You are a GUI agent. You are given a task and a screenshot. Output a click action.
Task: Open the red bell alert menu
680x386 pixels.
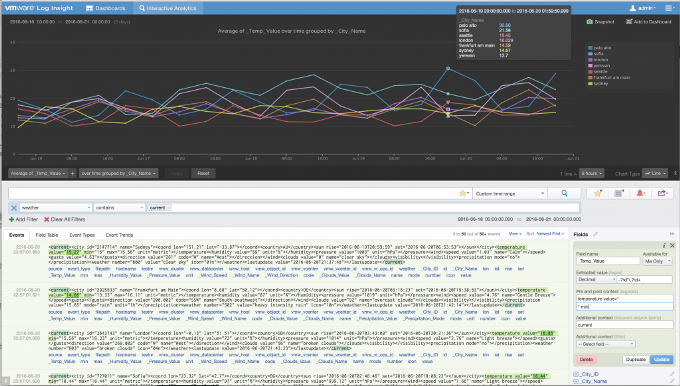640,193
